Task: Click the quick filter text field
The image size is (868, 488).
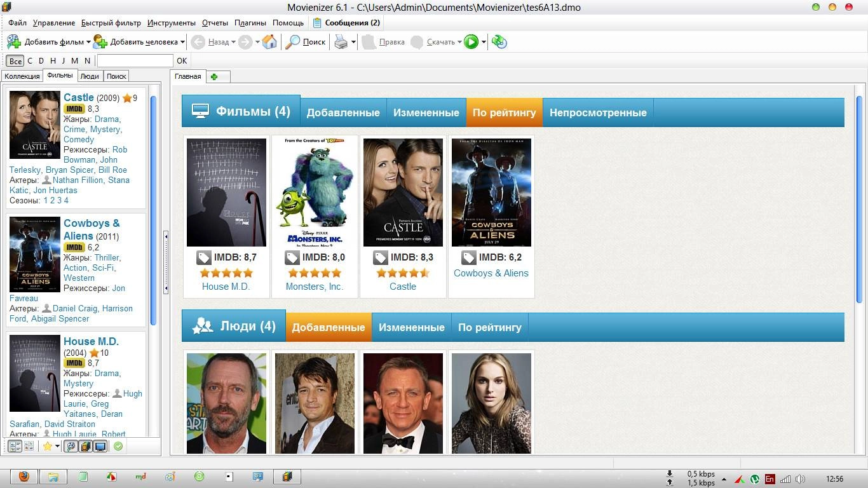Action: tap(135, 61)
